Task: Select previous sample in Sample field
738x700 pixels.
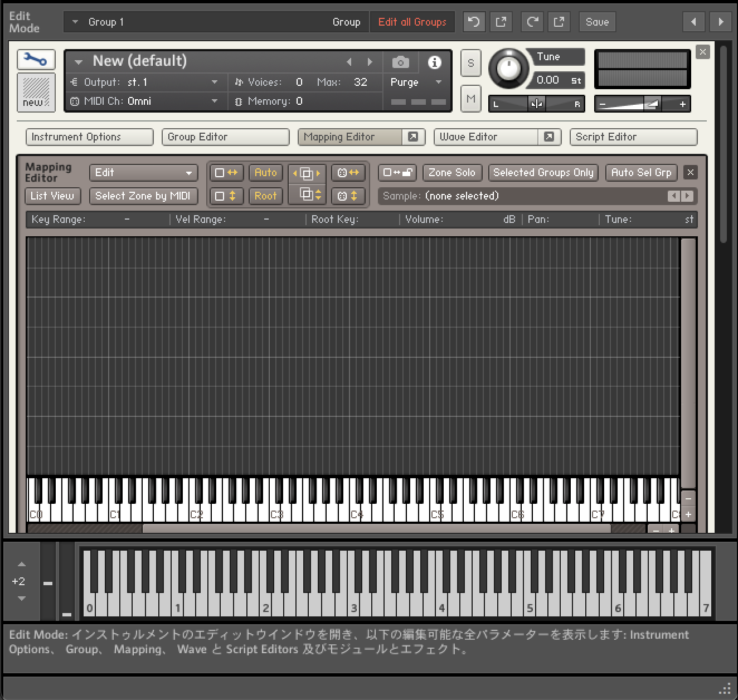Action: point(674,196)
